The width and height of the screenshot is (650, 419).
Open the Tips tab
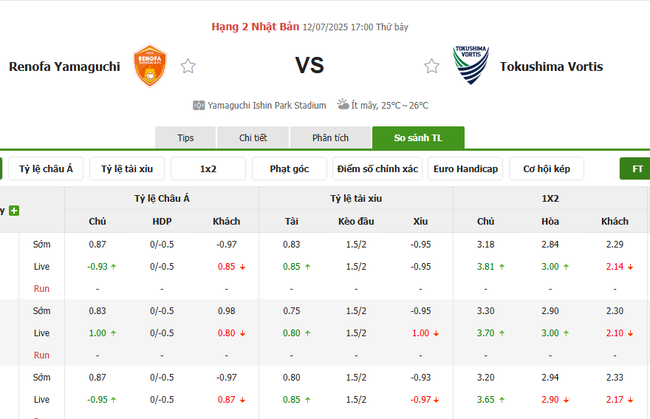[186, 138]
